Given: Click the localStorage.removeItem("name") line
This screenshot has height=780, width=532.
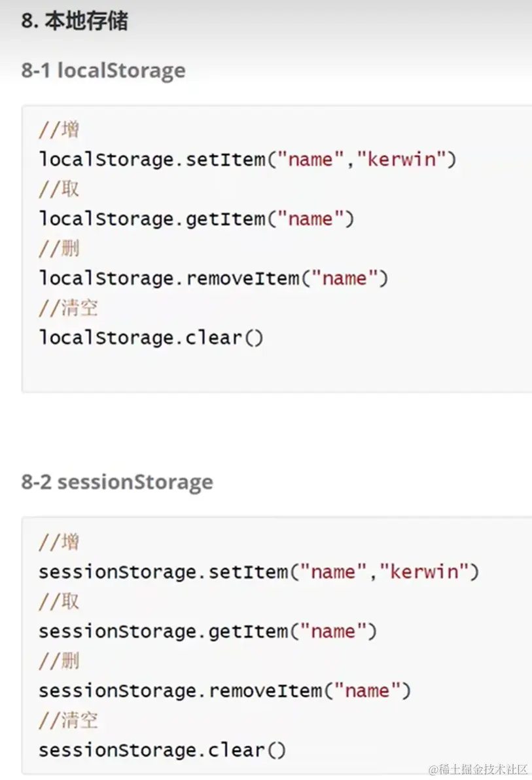Looking at the screenshot, I should (213, 278).
